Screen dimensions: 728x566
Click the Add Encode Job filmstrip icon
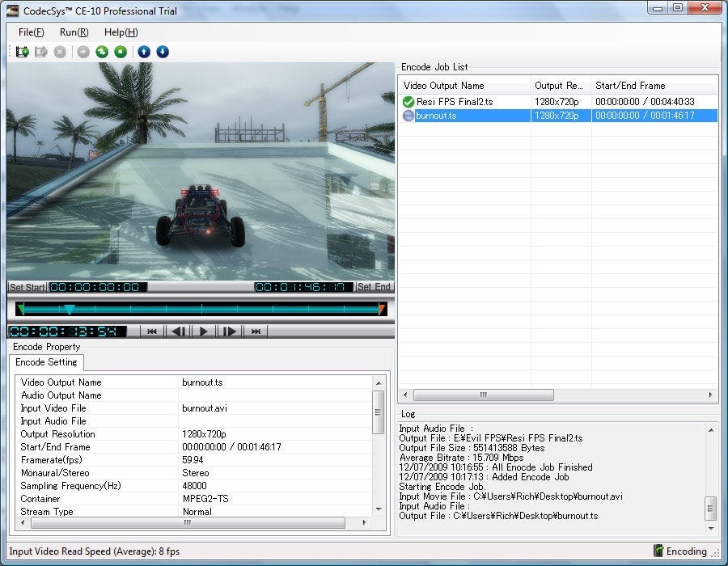[x=23, y=52]
